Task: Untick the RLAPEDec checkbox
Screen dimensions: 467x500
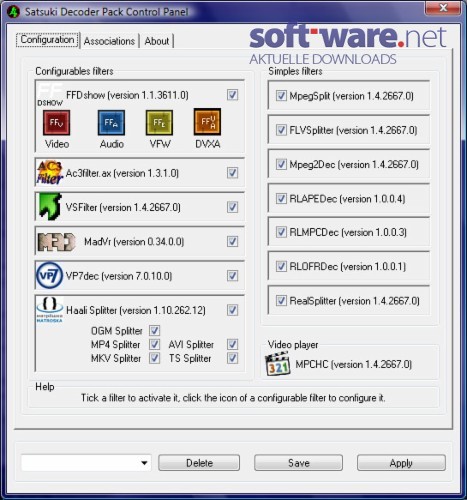Action: point(281,199)
